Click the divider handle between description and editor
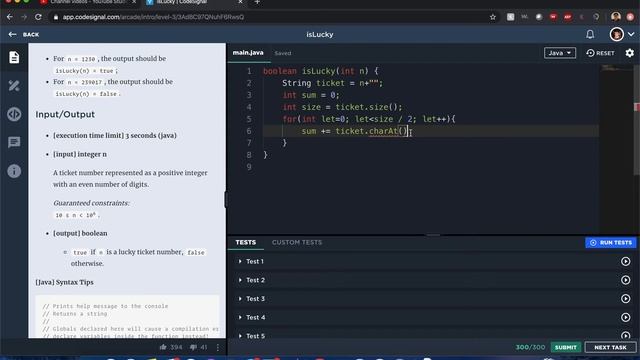This screenshot has width=640, height=360. click(x=226, y=200)
